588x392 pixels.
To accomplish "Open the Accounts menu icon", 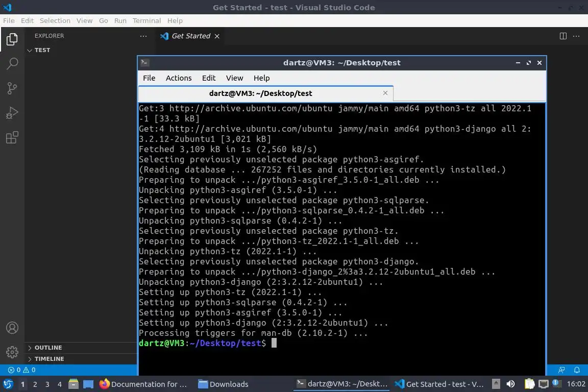I will (12, 328).
